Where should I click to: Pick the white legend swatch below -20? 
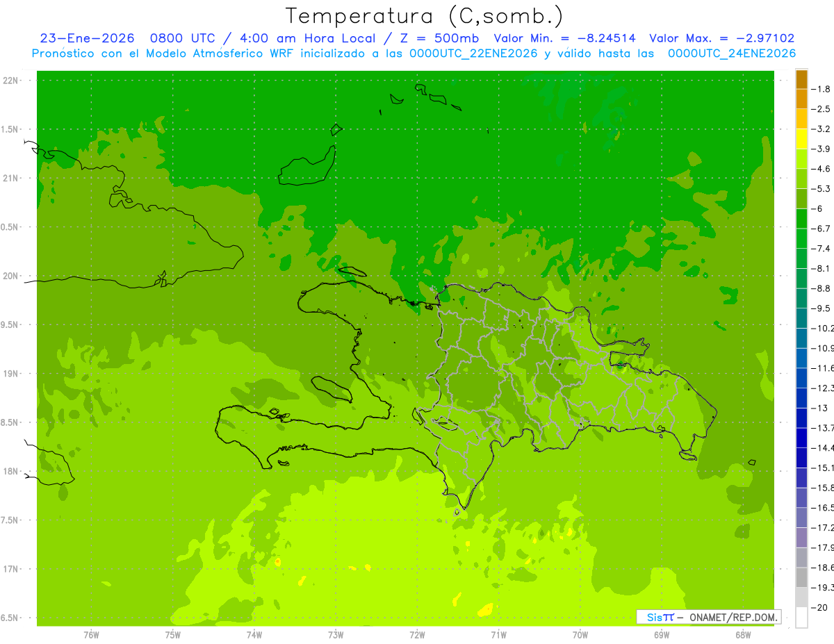[x=801, y=617]
